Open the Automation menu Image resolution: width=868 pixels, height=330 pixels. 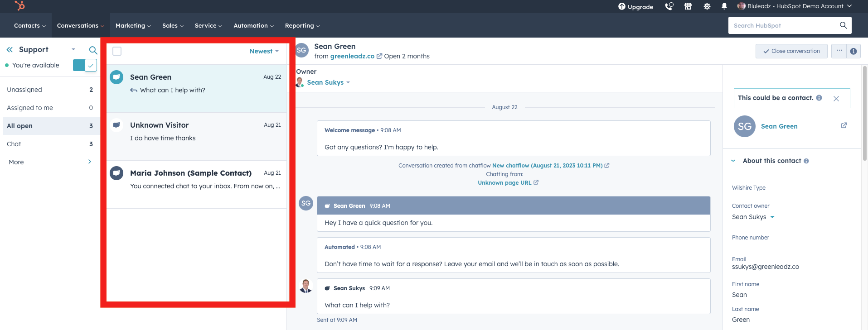(253, 25)
